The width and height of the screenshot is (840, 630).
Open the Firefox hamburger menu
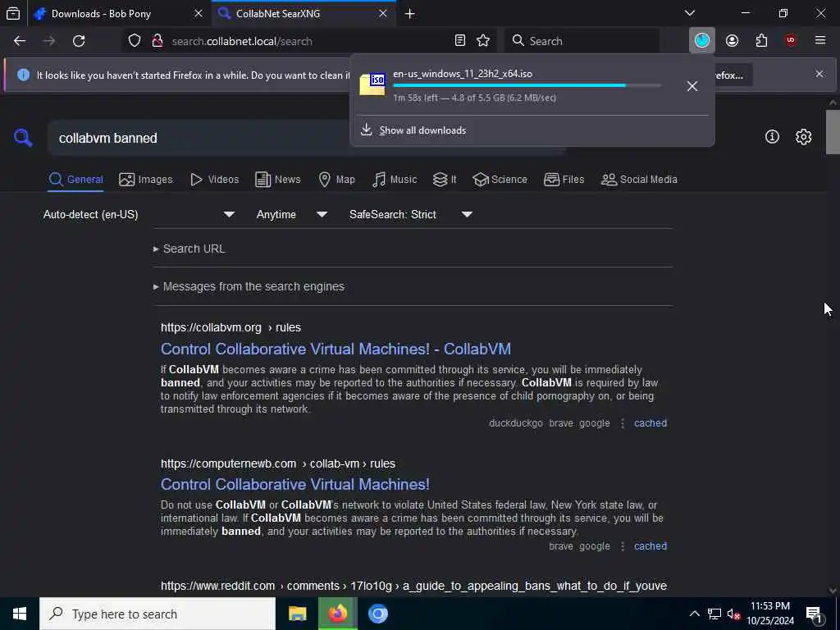pos(820,41)
